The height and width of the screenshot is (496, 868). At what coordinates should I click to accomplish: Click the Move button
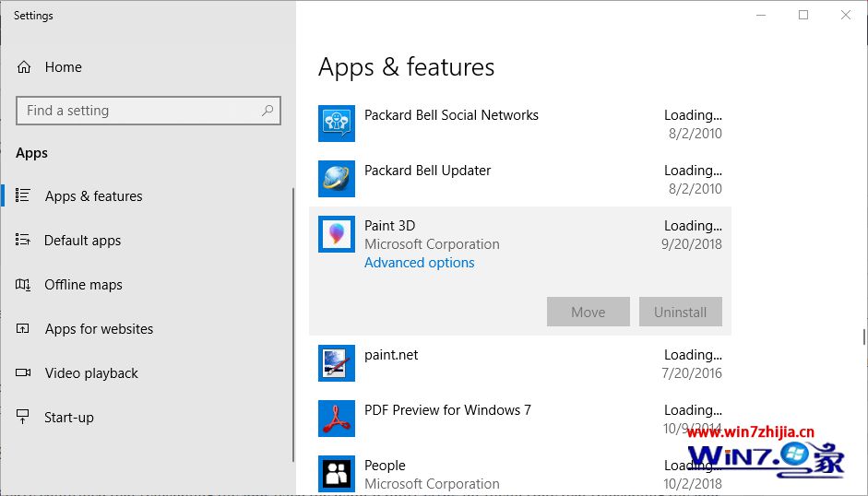coord(588,312)
